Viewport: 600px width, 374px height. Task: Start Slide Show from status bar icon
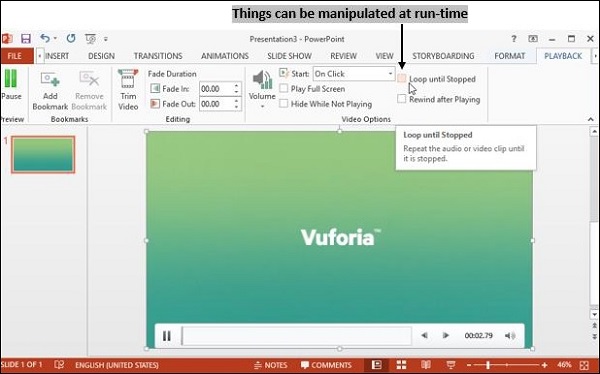click(451, 365)
